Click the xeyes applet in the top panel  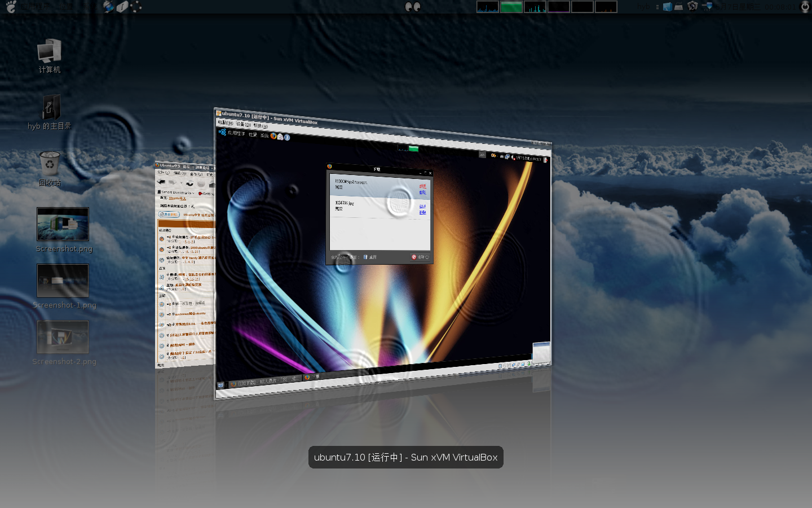413,7
